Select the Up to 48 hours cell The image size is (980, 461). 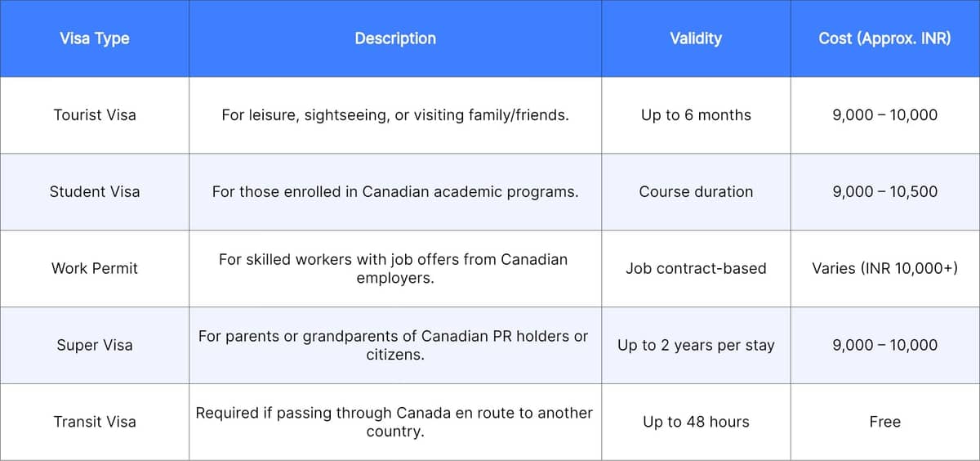pos(696,422)
